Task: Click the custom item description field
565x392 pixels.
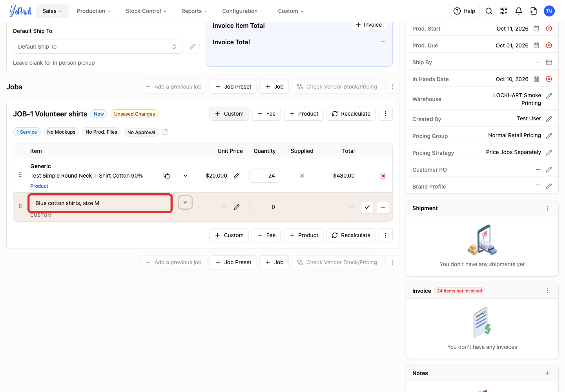Action: 100,203
